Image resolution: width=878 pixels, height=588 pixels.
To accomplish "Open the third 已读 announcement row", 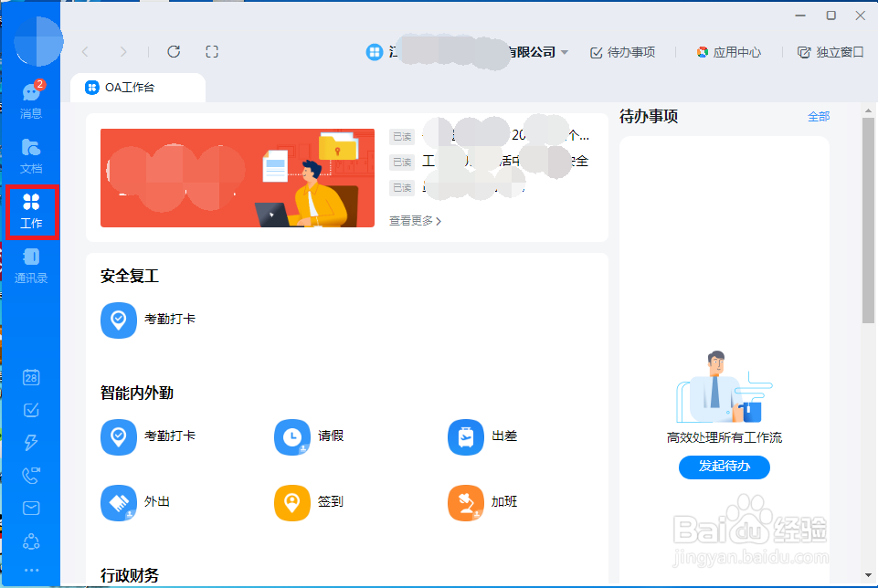I will click(457, 187).
